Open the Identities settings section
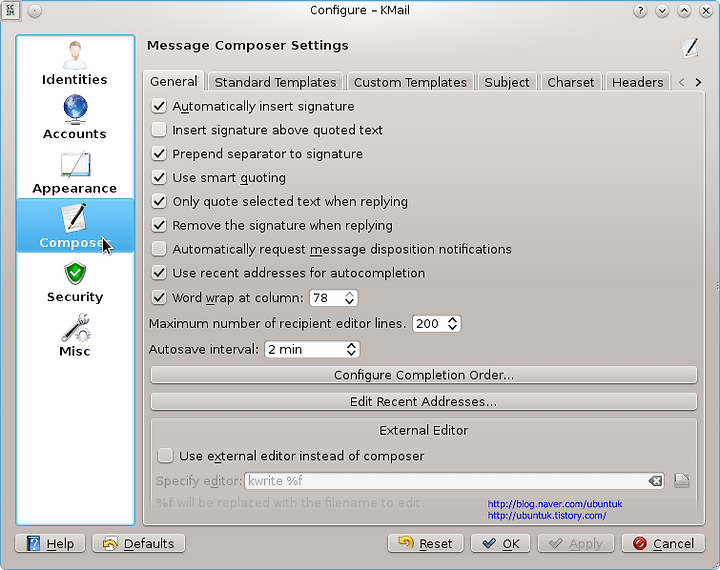Image resolution: width=720 pixels, height=570 pixels. (75, 63)
